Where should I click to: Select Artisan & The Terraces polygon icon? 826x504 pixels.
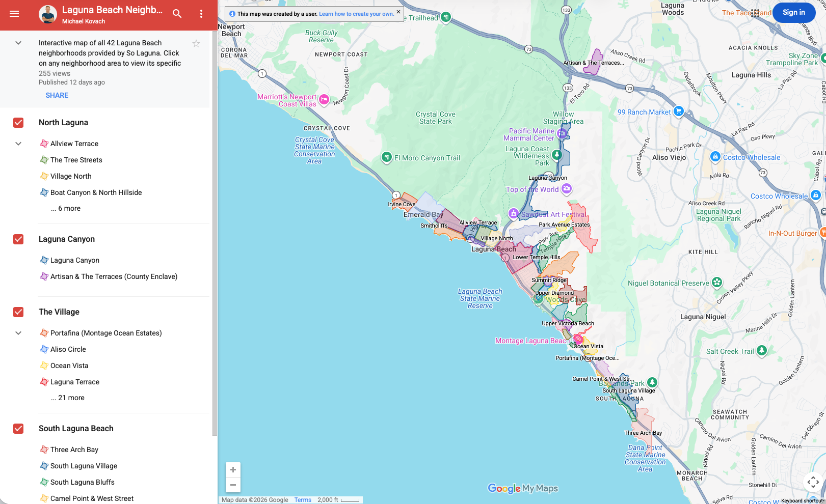(44, 276)
